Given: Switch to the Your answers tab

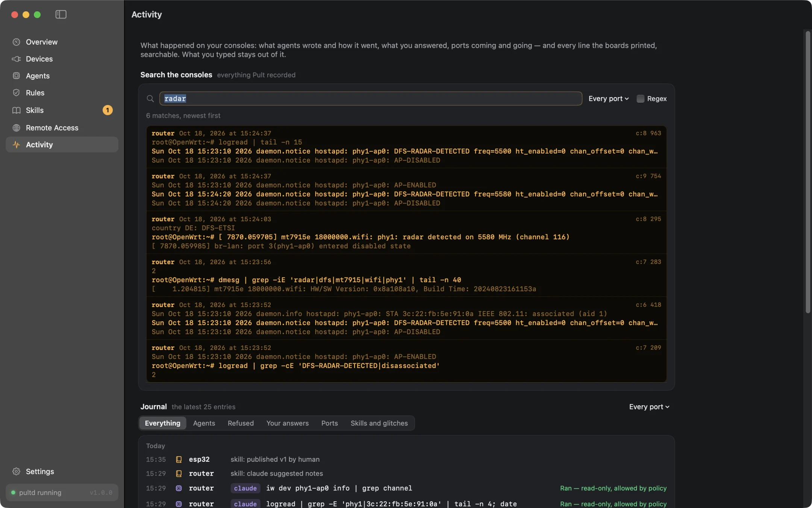Looking at the screenshot, I should [x=287, y=423].
